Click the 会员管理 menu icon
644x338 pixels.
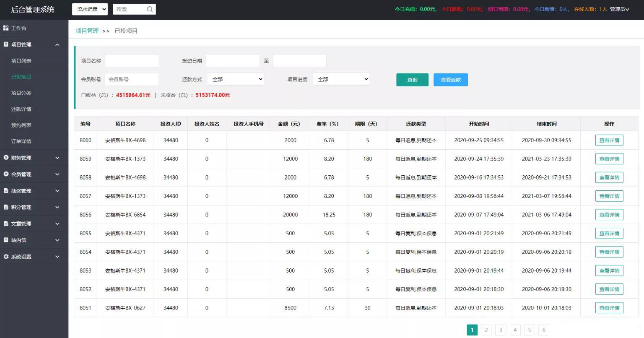[6, 174]
